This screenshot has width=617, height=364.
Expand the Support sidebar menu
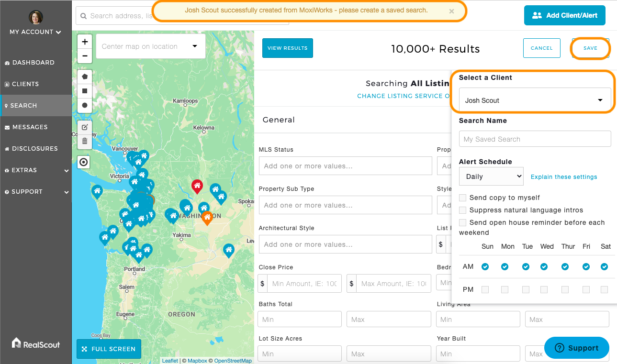pos(36,191)
